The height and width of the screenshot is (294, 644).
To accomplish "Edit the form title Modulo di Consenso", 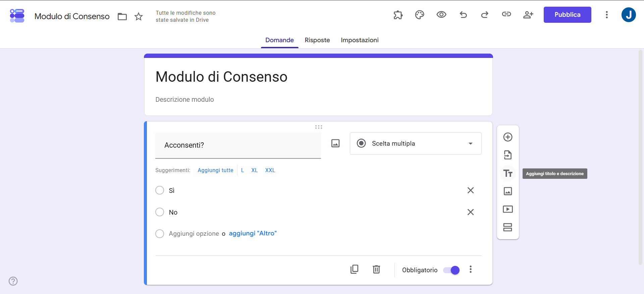I will (x=221, y=77).
